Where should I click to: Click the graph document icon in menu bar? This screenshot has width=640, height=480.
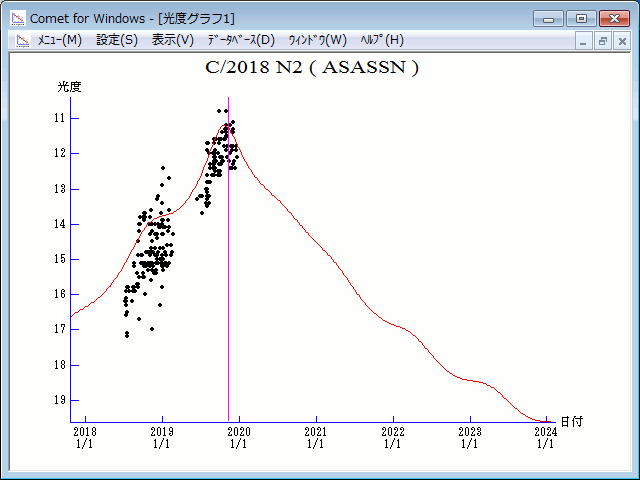[23, 40]
